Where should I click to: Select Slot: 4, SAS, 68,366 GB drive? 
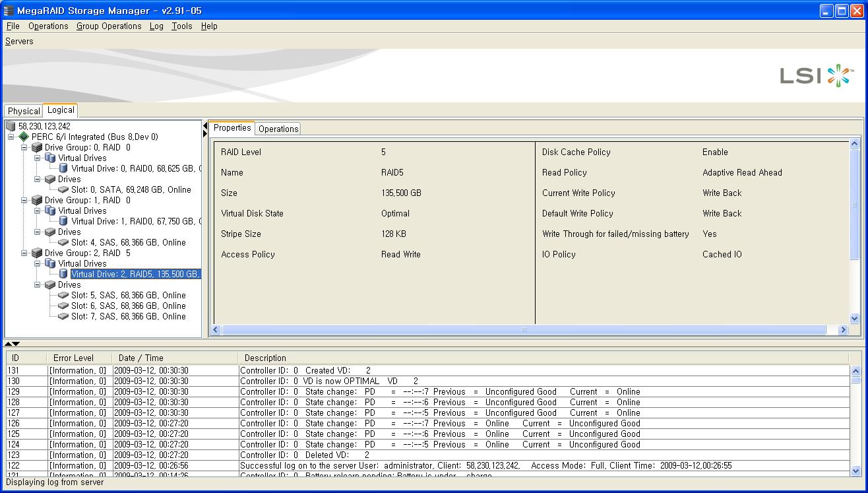pos(129,242)
